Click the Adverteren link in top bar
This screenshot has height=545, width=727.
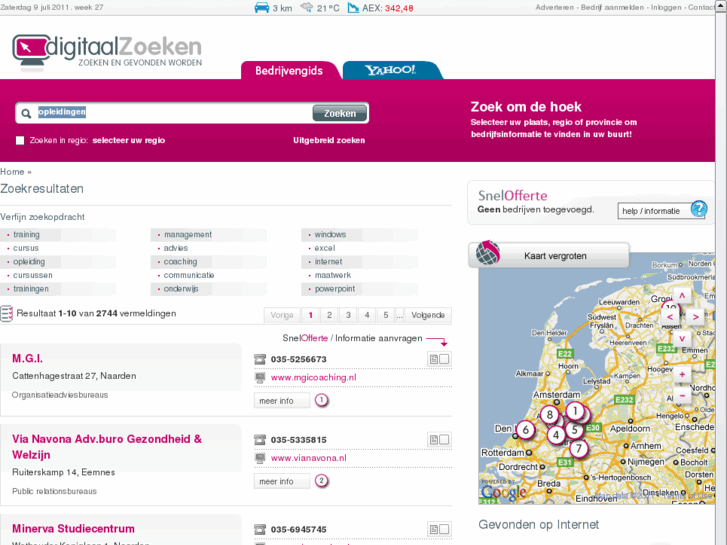click(x=554, y=7)
